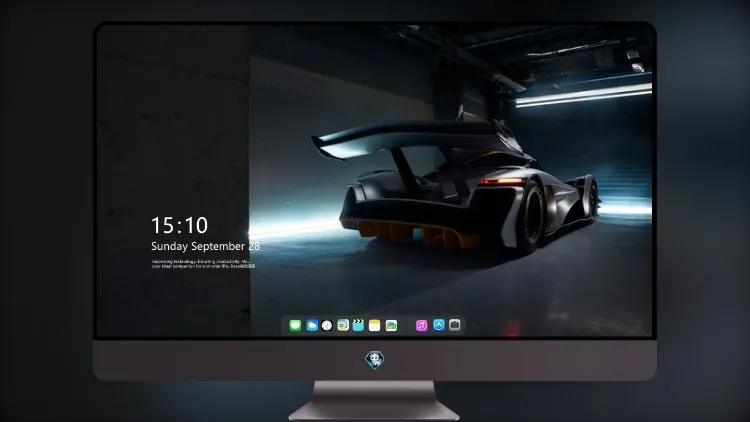Open the gray Camera app
The height and width of the screenshot is (422, 750).
click(455, 325)
